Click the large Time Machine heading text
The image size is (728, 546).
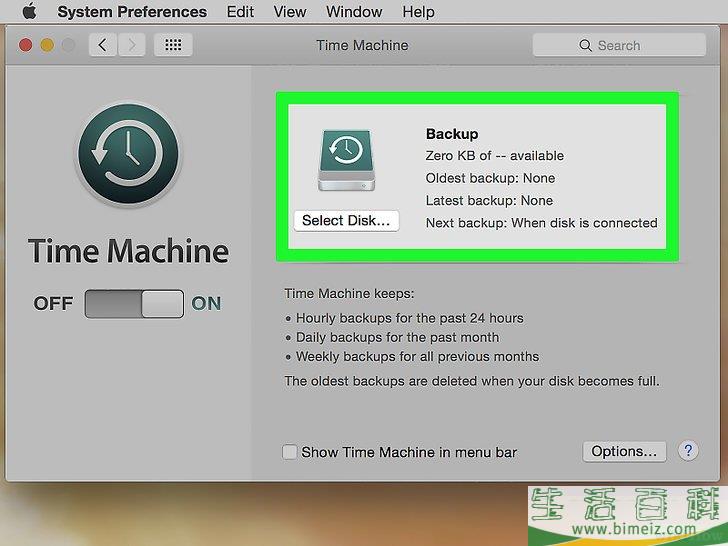coord(129,251)
